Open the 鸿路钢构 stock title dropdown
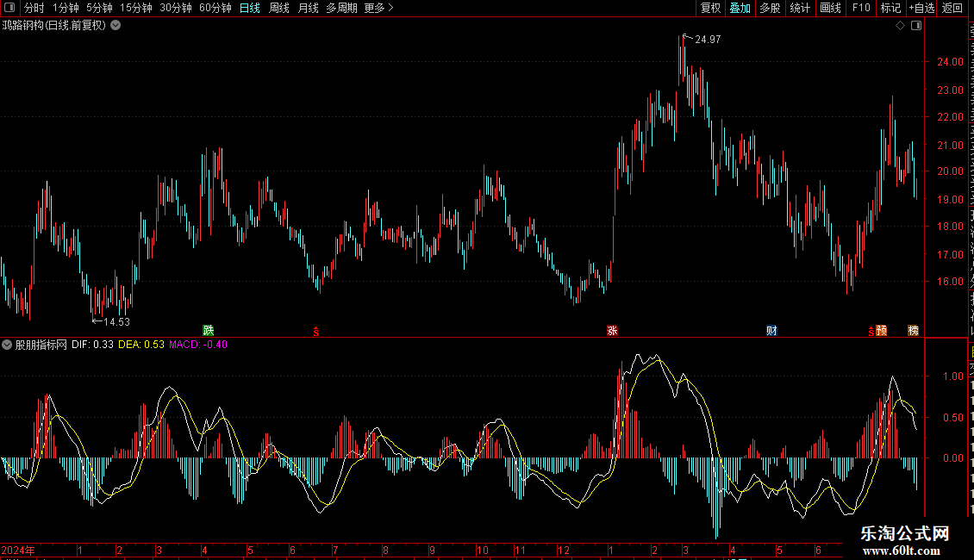974x560 pixels. (x=116, y=26)
